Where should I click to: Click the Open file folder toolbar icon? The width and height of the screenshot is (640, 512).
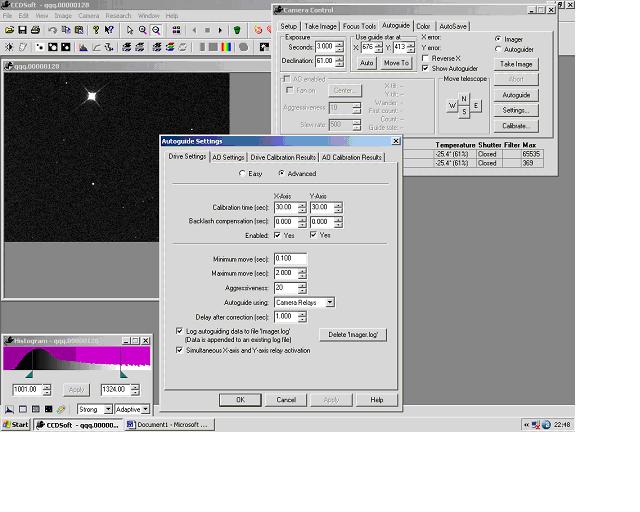point(9,30)
